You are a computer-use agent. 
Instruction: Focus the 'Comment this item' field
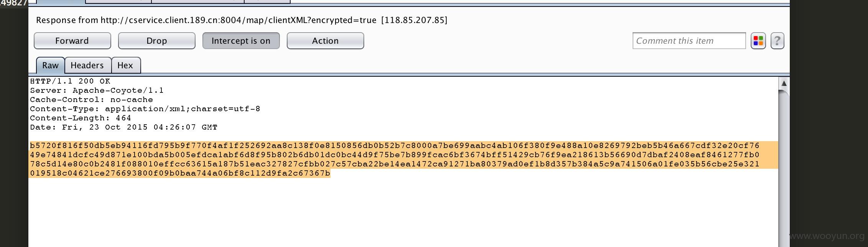(689, 41)
